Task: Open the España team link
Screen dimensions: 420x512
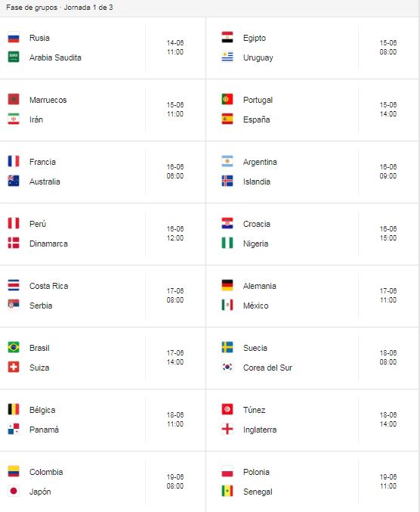Action: [256, 119]
